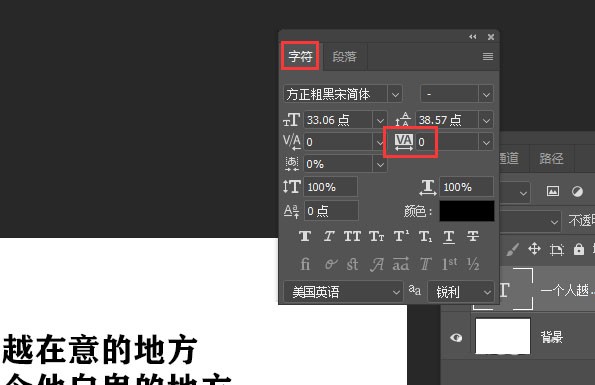
Task: Click the st discretionary ligatures icon
Action: [x=352, y=264]
